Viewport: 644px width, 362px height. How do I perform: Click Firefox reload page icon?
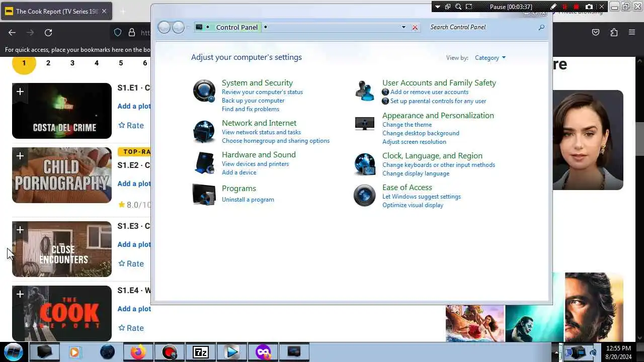coord(48,32)
